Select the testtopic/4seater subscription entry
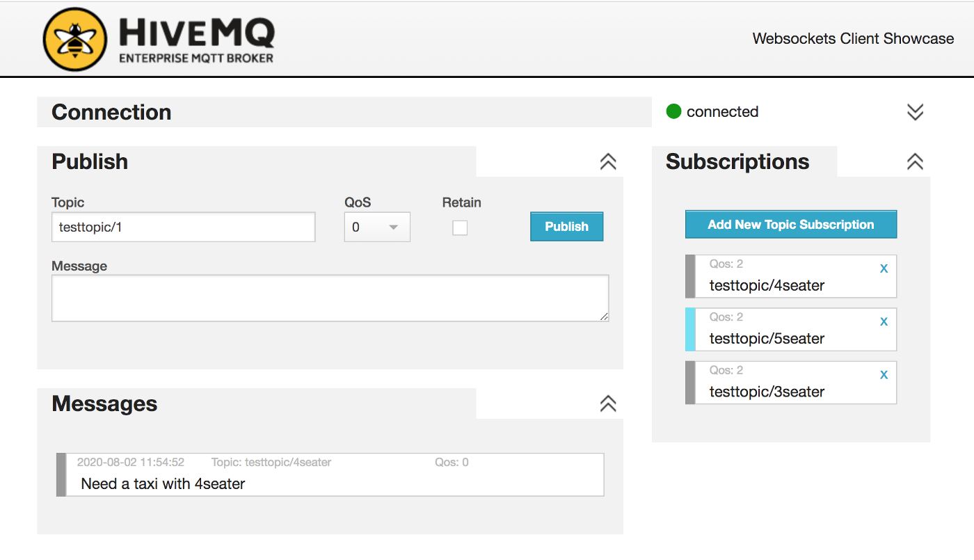Viewport: 974px width, 560px height. [x=767, y=285]
